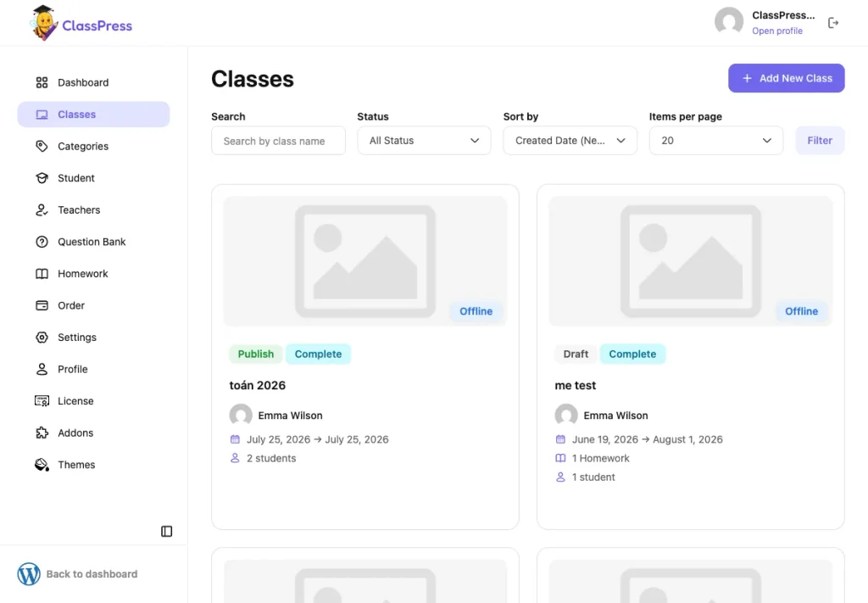Click the Teachers person icon
The image size is (868, 603).
pyautogui.click(x=42, y=209)
